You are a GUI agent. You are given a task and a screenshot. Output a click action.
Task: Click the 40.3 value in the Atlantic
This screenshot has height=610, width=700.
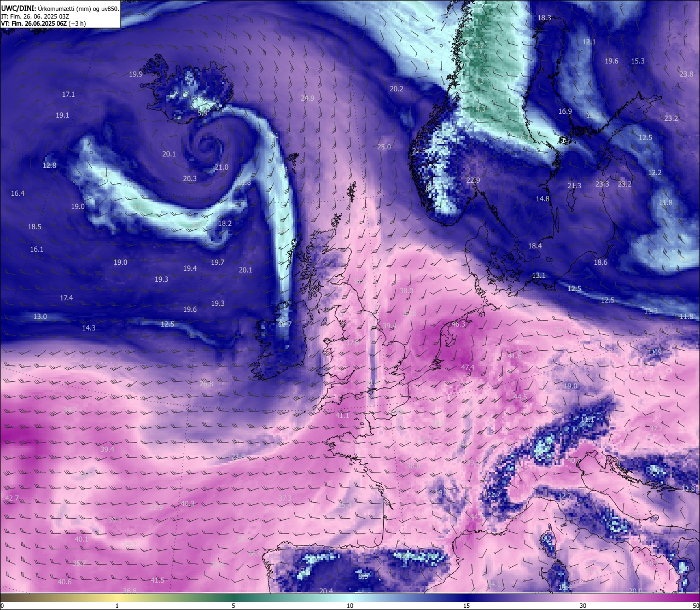(188, 504)
